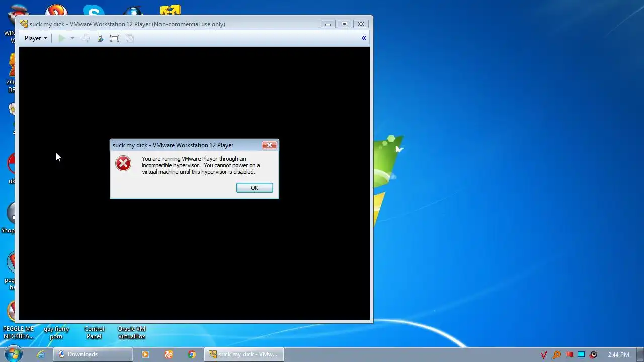The height and width of the screenshot is (362, 644).
Task: Click the 2:44 PM taskbar clock
Action: [x=618, y=355]
